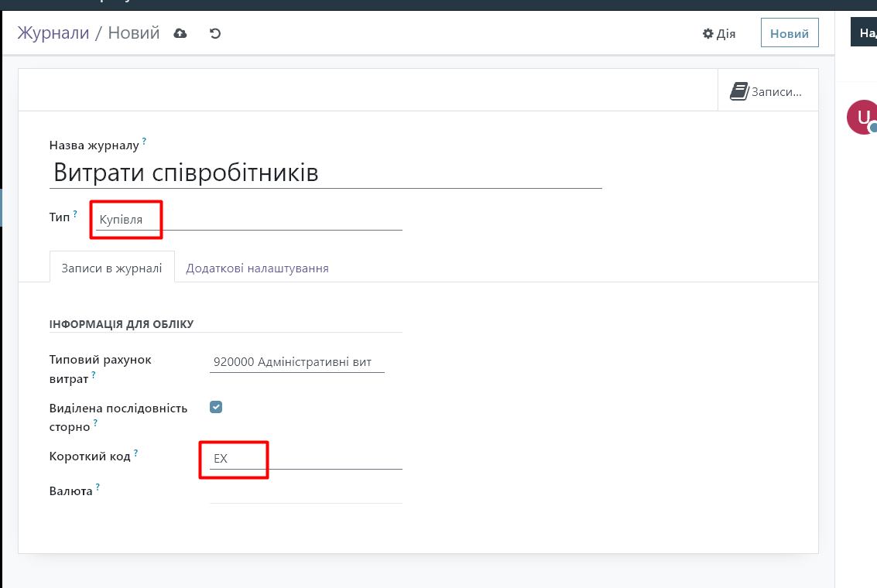Click help icon next to Короткий код
The height and width of the screenshot is (588, 877).
[x=136, y=453]
